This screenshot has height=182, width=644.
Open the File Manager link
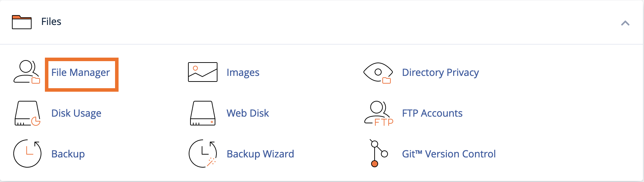(81, 72)
